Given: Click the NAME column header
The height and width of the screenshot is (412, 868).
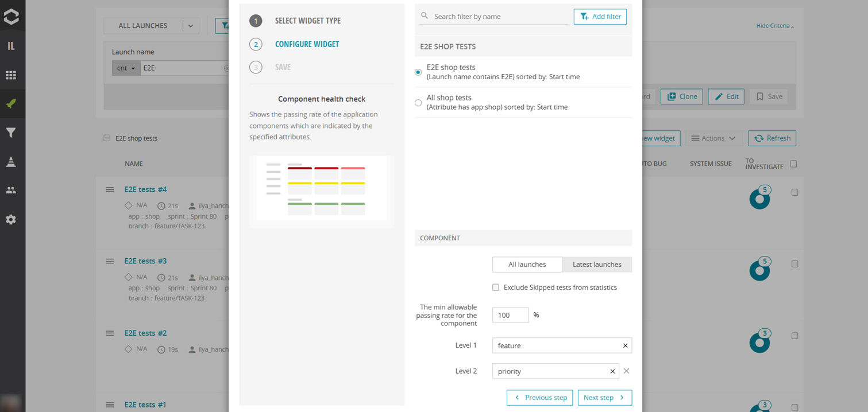Looking at the screenshot, I should pos(133,164).
